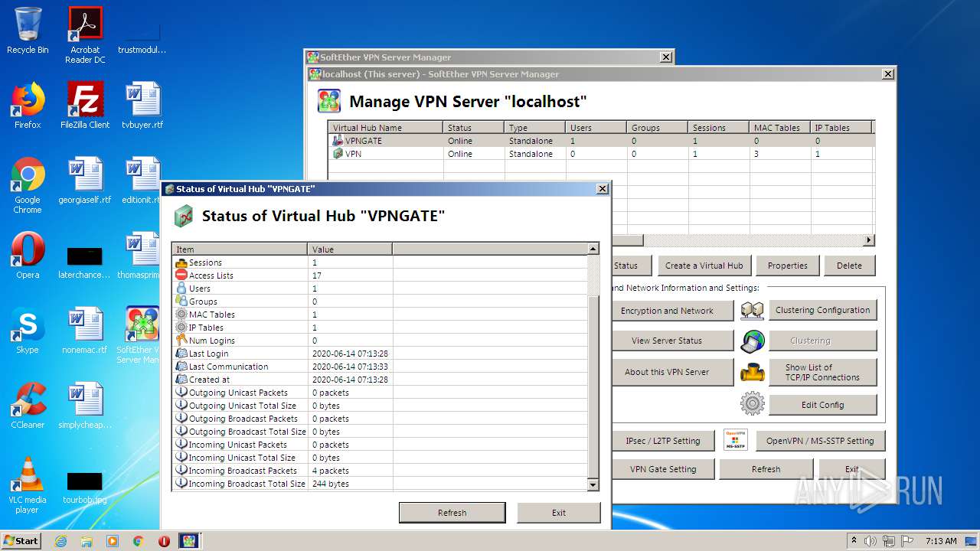Open Acrobat Reader DC desktop shortcut
980x551 pixels.
(x=85, y=35)
